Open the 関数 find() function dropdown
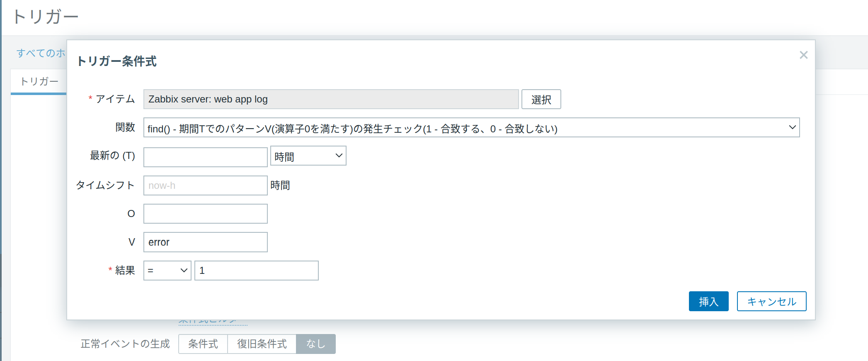 pyautogui.click(x=471, y=128)
